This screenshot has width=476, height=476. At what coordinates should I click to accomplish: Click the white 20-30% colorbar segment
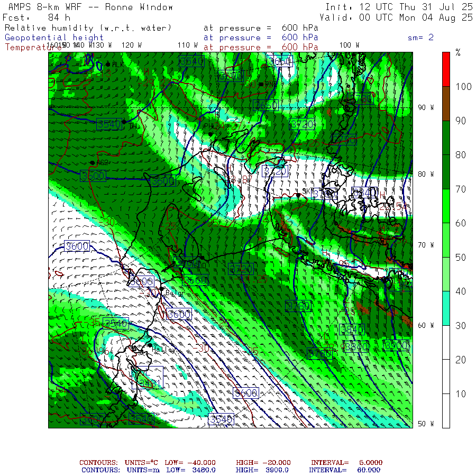click(x=446, y=343)
